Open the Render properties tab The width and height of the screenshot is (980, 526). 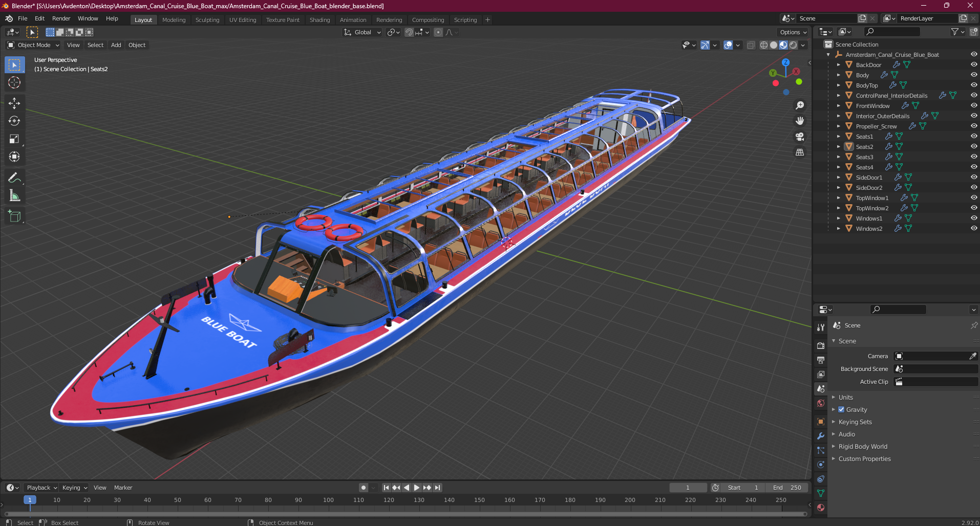[821, 345]
